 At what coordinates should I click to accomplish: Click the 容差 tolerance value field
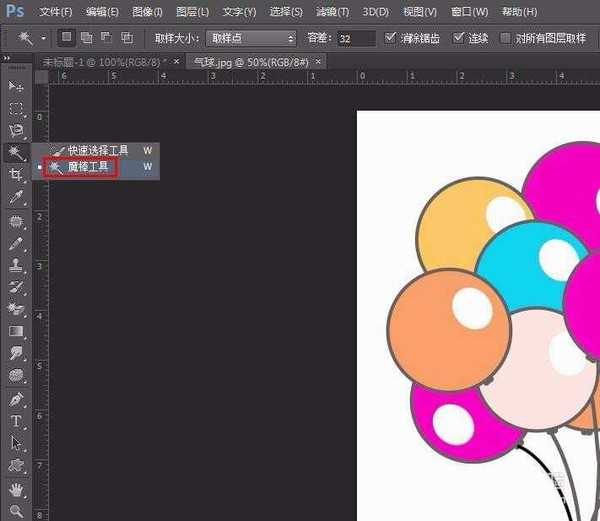pyautogui.click(x=355, y=38)
